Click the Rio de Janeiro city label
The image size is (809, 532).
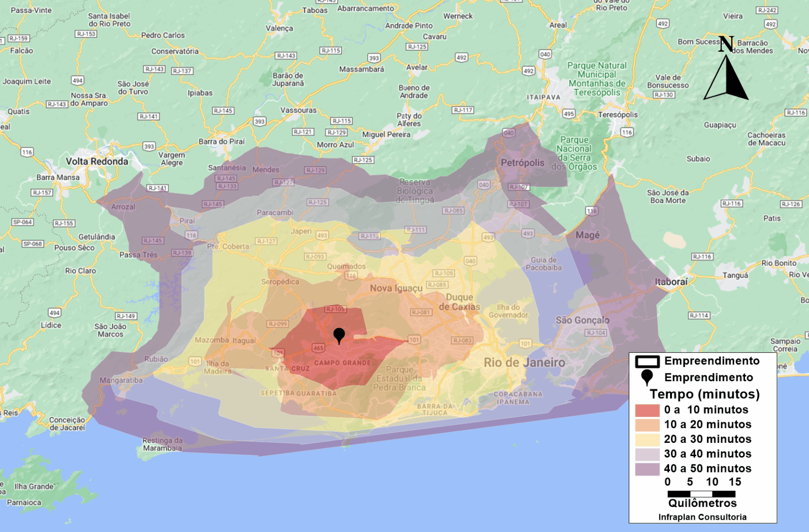tap(524, 363)
